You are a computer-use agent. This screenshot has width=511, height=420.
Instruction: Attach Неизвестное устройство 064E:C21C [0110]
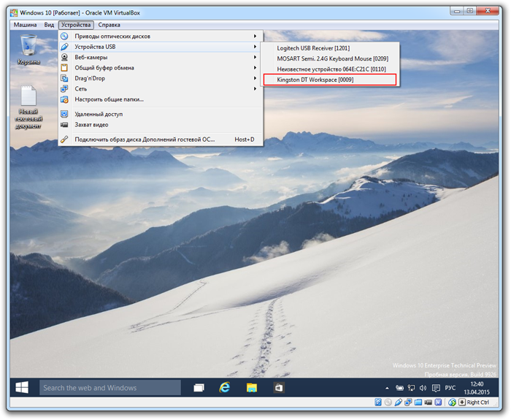pyautogui.click(x=330, y=69)
